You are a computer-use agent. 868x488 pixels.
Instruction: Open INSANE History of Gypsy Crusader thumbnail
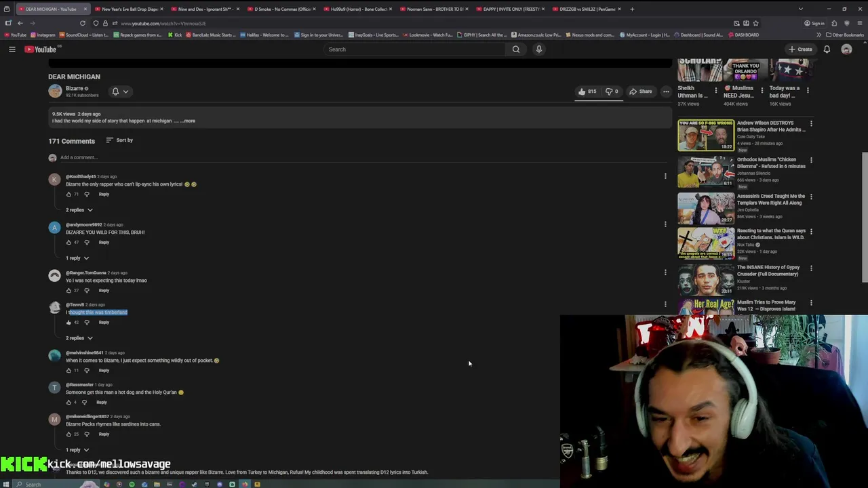click(x=705, y=279)
